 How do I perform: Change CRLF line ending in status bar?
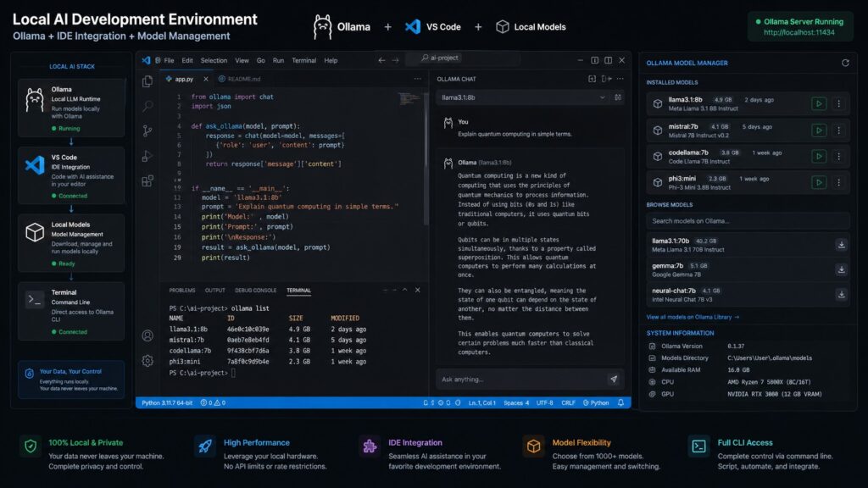[568, 402]
